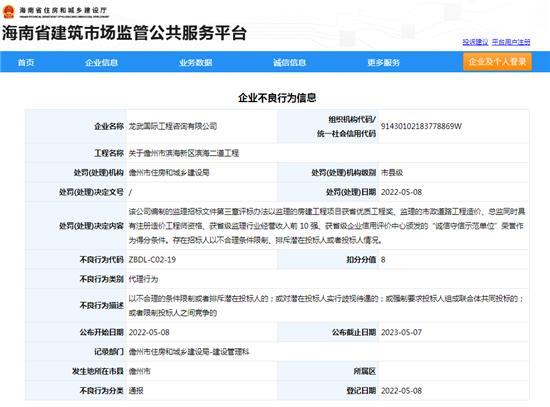Open the 首页 nav menu item
Viewport: 550px width, 407px height.
26,62
